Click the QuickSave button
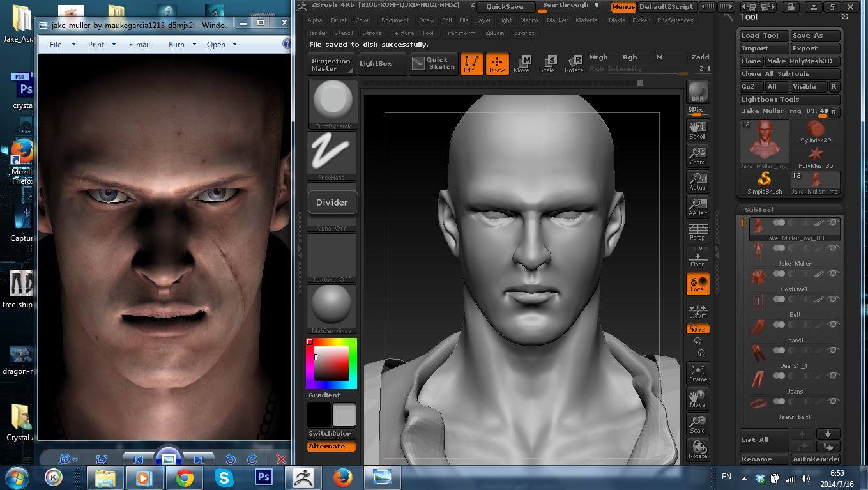 pyautogui.click(x=505, y=7)
